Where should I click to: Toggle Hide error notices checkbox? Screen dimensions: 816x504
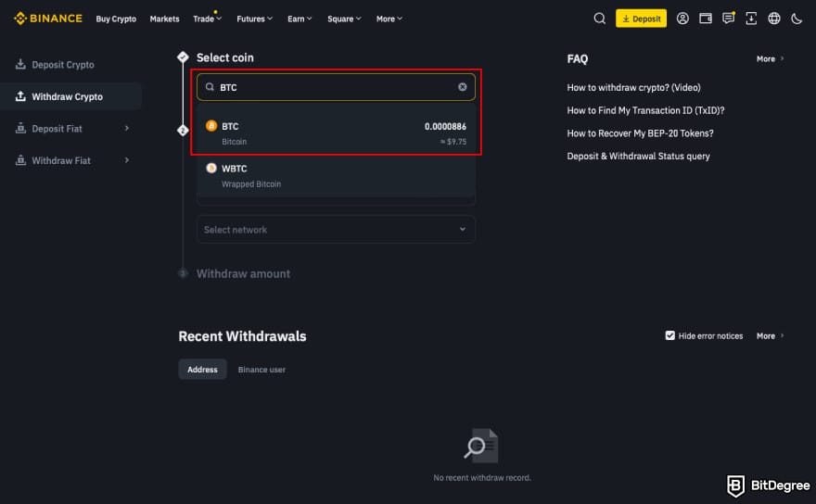[x=669, y=335]
